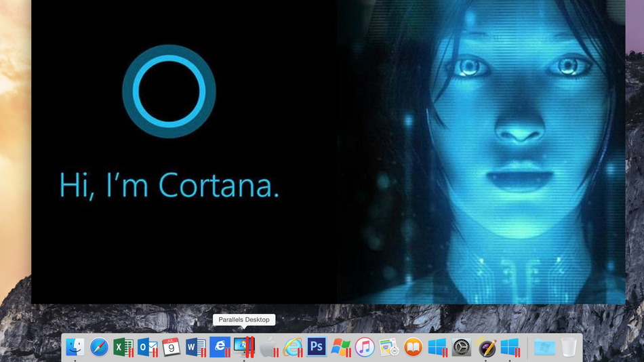The image size is (644, 362).
Task: Click the Cortana circle logo
Action: [169, 90]
